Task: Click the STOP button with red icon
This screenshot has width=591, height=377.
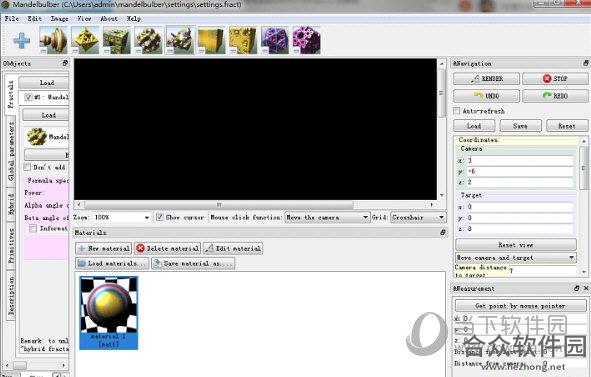Action: click(x=555, y=78)
